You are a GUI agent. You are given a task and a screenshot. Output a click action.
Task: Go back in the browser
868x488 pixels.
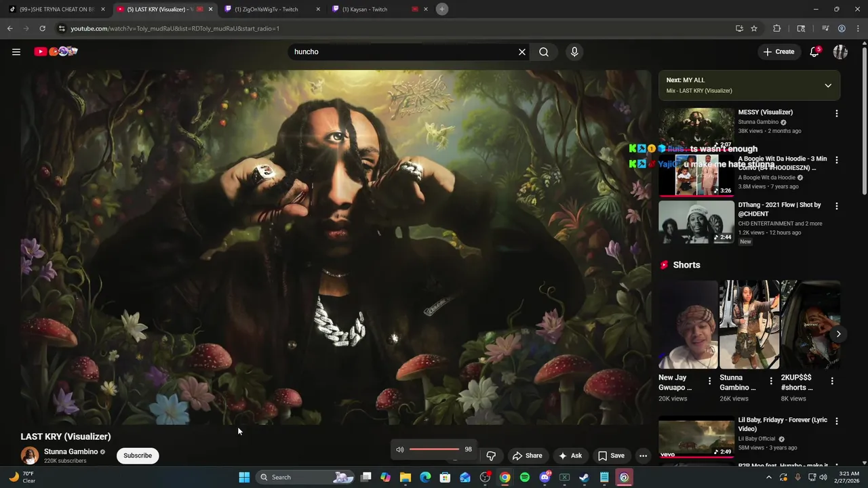[10, 28]
